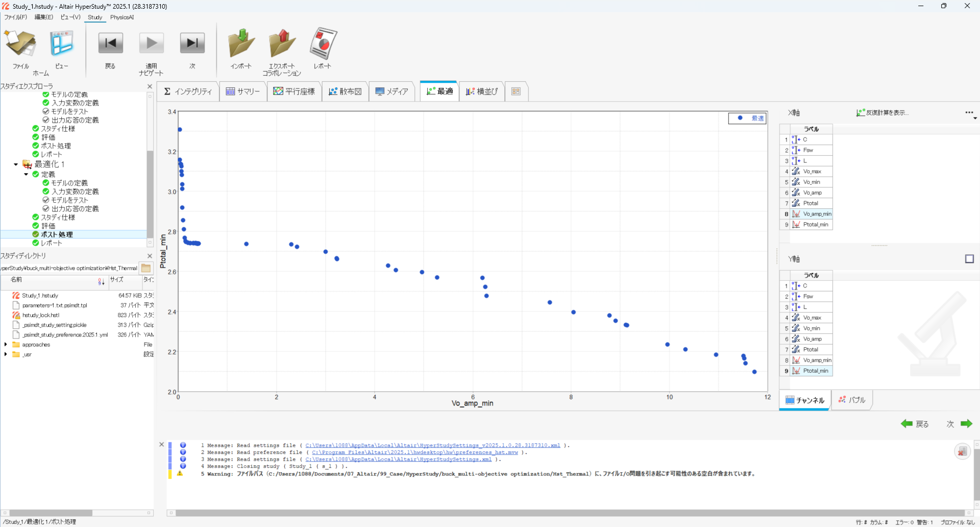
Task: Click the File (ファイル) ribbon icon
Action: point(20,44)
